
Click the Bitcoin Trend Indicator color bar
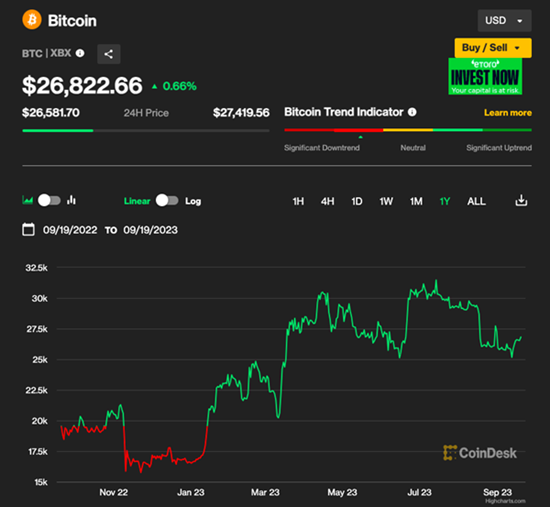(408, 130)
